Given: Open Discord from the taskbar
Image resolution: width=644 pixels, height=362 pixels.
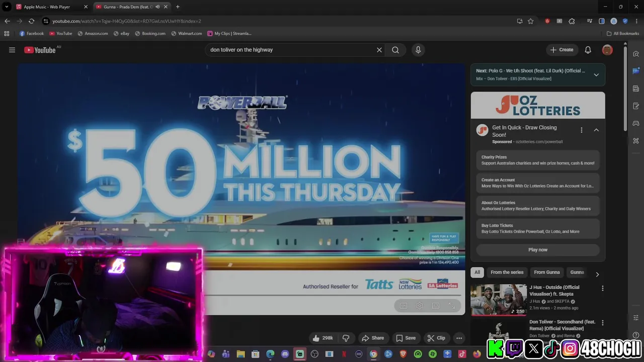Looking at the screenshot, I should 285,354.
